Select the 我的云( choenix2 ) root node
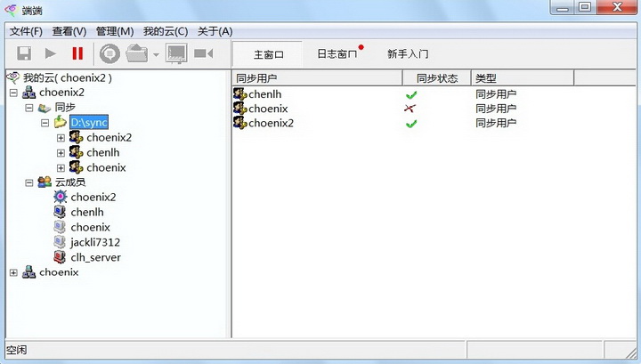The width and height of the screenshot is (641, 364). click(x=68, y=77)
